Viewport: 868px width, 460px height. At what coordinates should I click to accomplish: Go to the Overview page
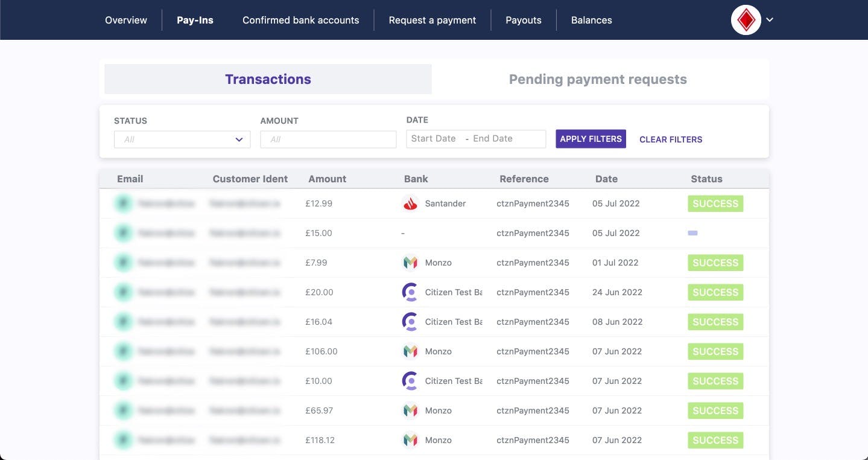coord(126,20)
